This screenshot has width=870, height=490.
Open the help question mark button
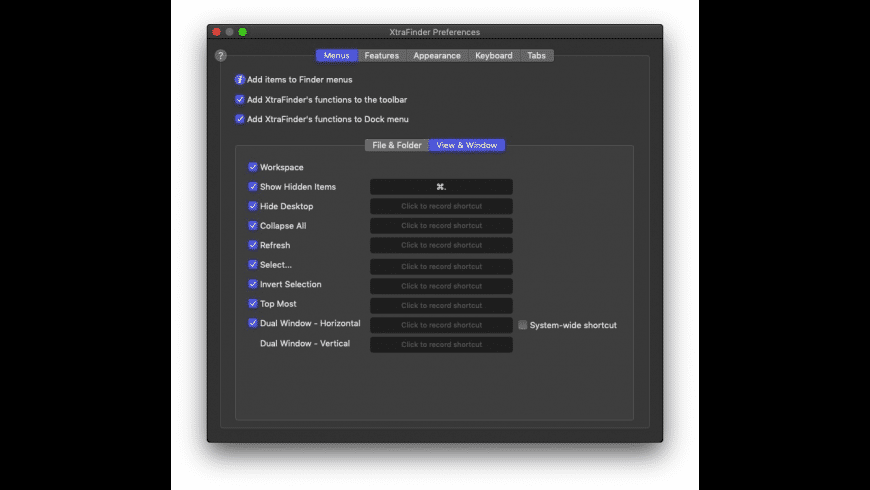tap(221, 55)
